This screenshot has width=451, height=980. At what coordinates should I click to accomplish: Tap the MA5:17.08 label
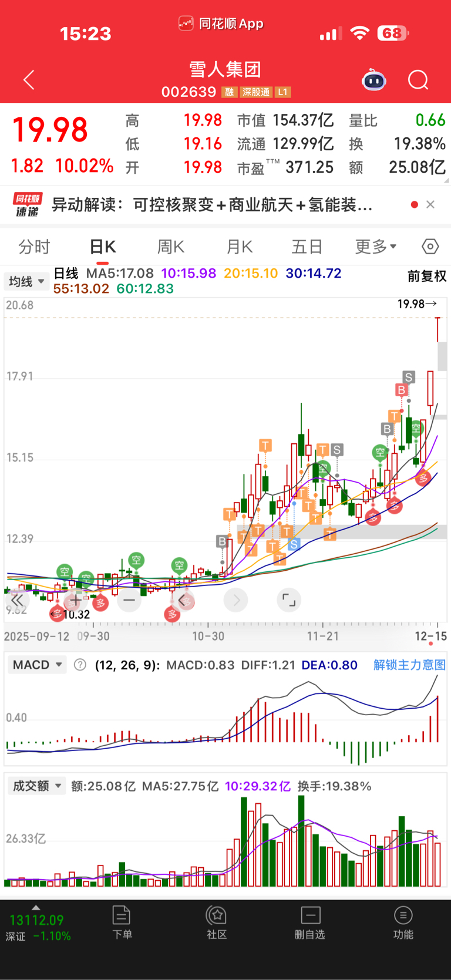pos(120,274)
